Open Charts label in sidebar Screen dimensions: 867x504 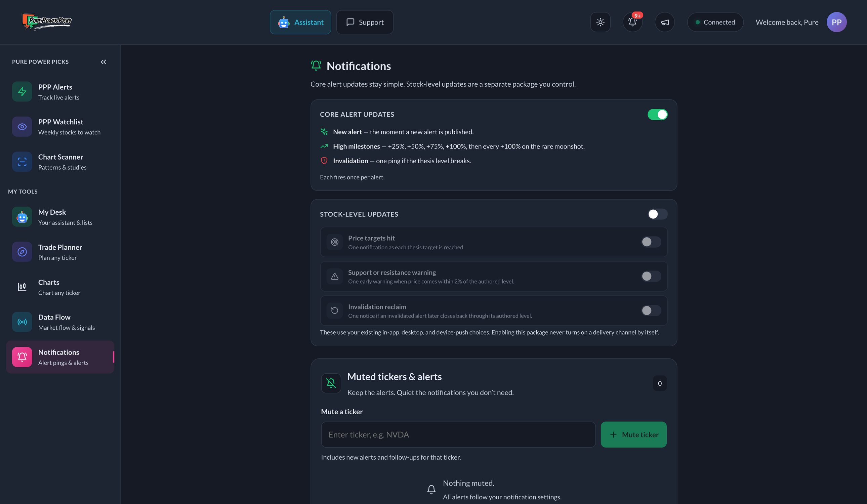pyautogui.click(x=48, y=282)
